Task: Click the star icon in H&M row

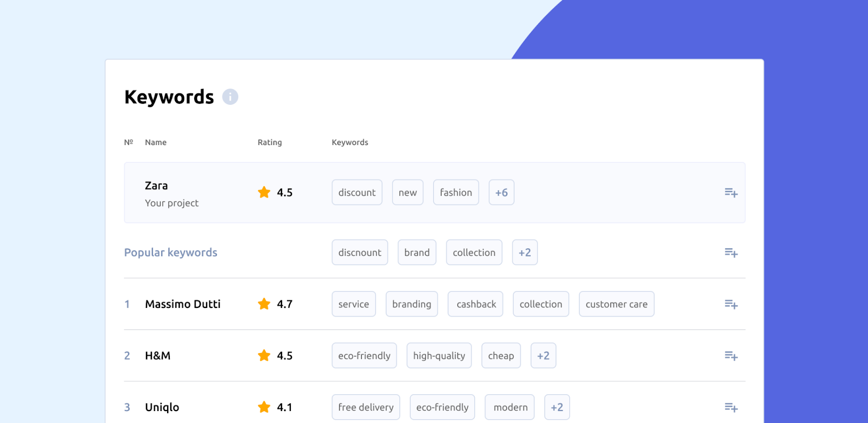Action: (264, 356)
